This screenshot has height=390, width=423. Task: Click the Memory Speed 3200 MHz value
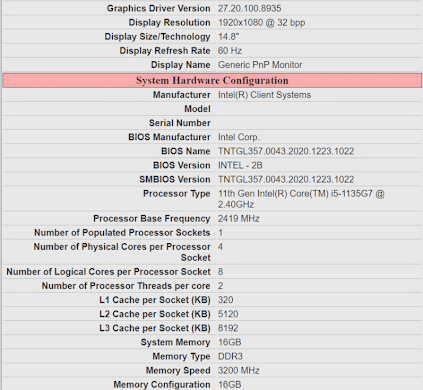click(x=239, y=371)
